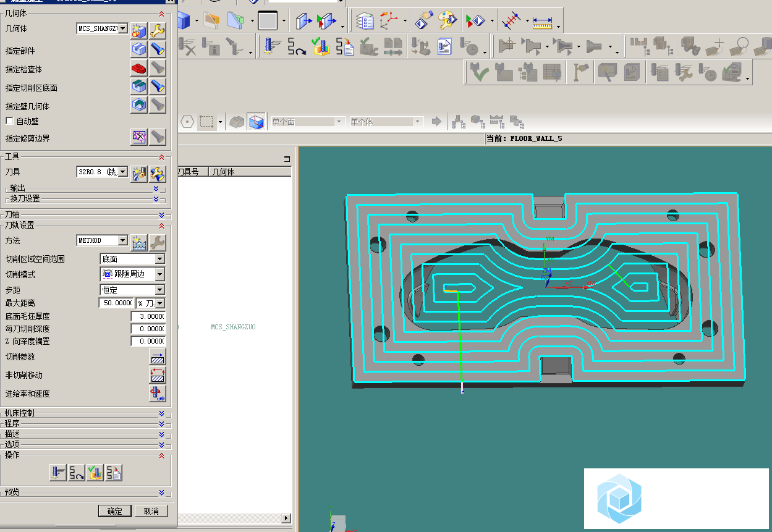Screen dimensions: 772x532
Task: Click the 指定壁几何体 select icon
Action: (139, 105)
